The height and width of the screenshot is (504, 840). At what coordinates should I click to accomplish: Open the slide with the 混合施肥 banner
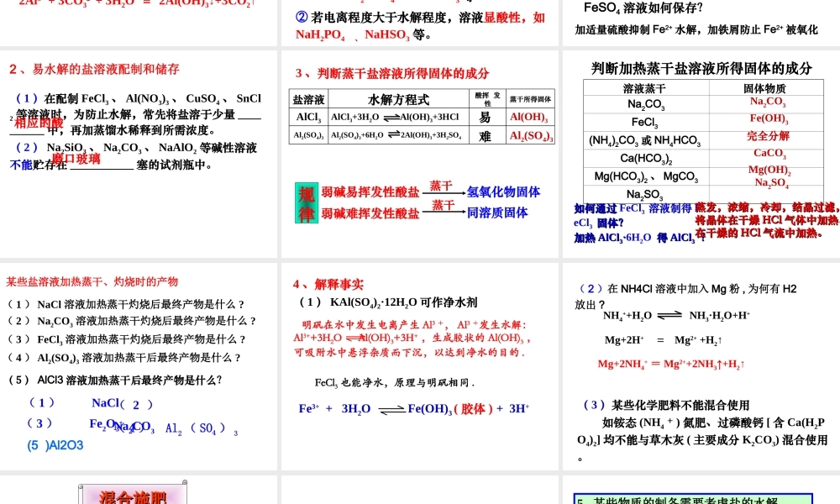139,490
